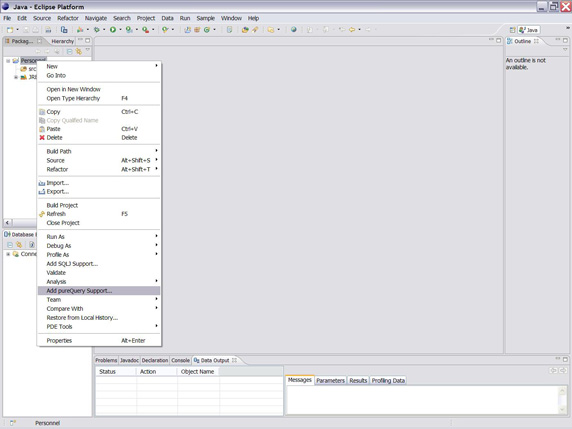The height and width of the screenshot is (429, 572).
Task: Click Collapse All in Package Explorer toolbar
Action: point(69,51)
